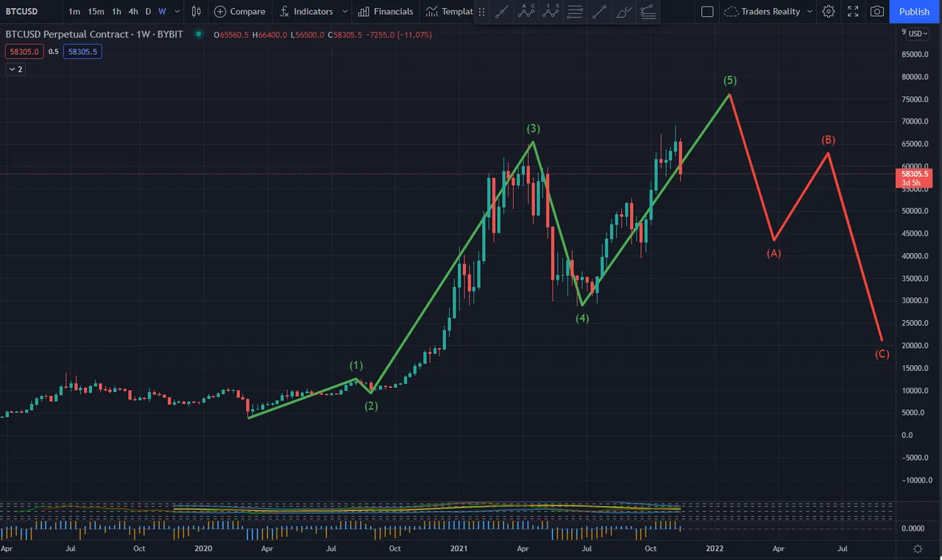The height and width of the screenshot is (560, 942).
Task: Click the change value −7255.0 (−11.07%)
Action: click(398, 35)
